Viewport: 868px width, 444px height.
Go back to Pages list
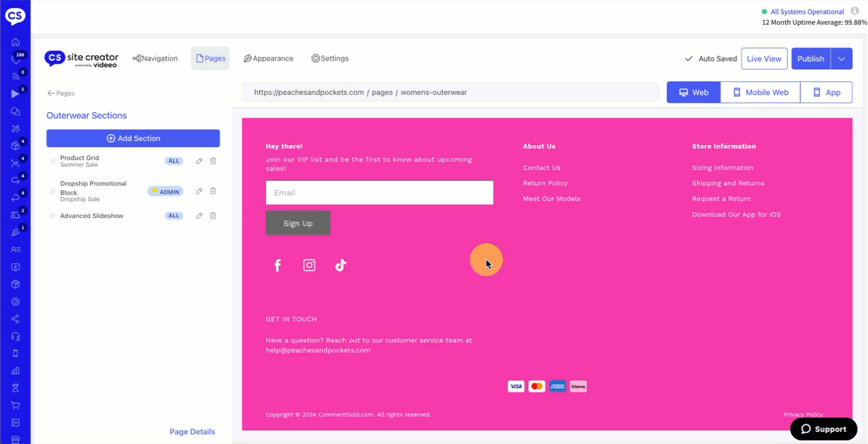61,94
